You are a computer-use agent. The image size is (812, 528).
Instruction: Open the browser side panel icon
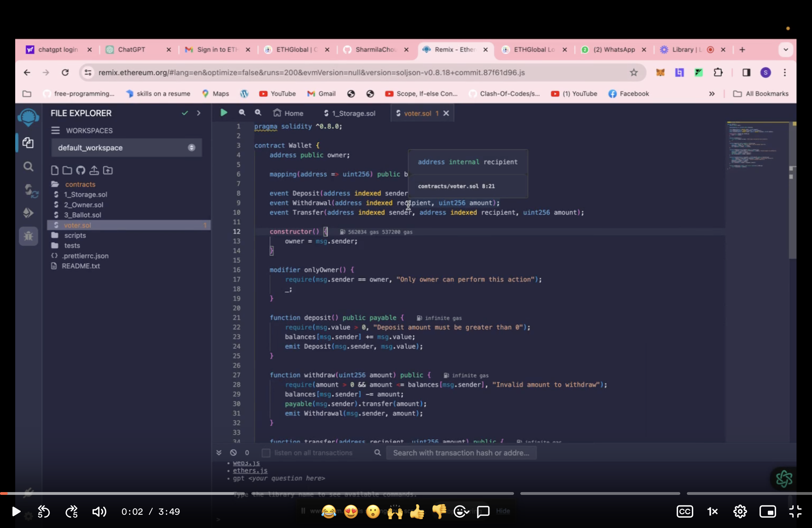(x=746, y=72)
